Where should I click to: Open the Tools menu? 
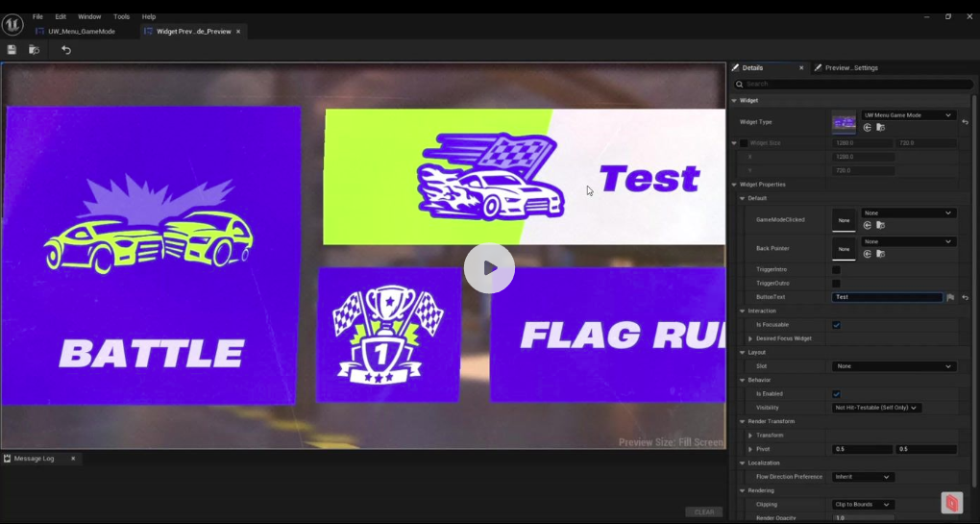pos(121,17)
